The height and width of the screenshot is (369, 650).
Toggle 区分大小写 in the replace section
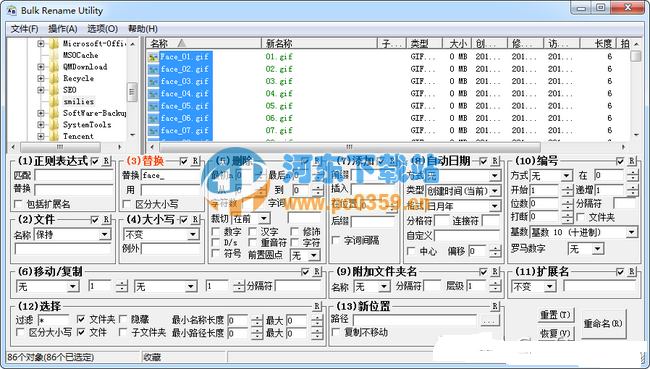(x=127, y=204)
